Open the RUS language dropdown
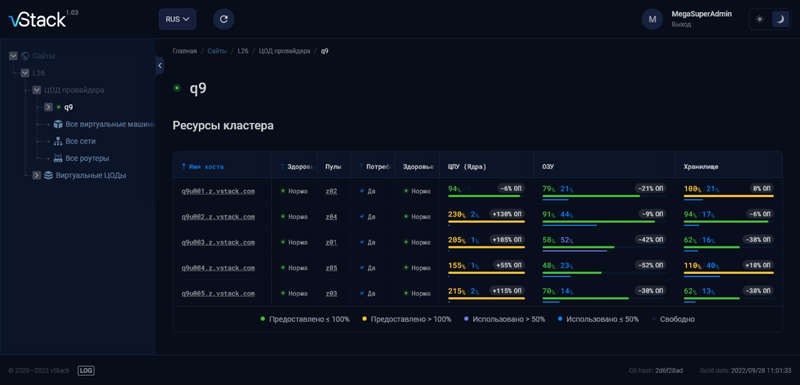 click(177, 19)
